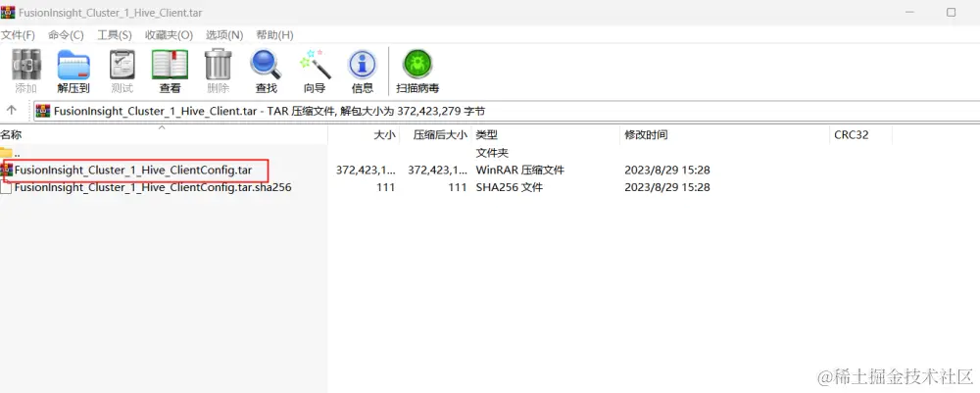Click modified time of ClientConfig.tar row
This screenshot has height=393, width=980.
click(x=667, y=170)
